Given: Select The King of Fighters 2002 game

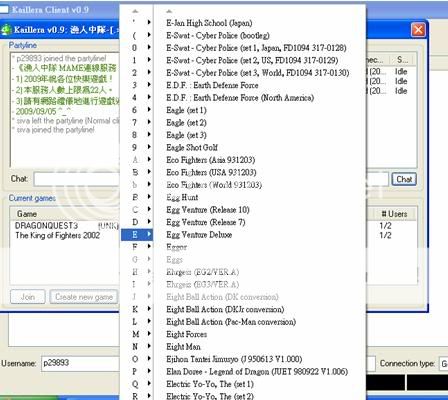Looking at the screenshot, I should pos(57,235).
